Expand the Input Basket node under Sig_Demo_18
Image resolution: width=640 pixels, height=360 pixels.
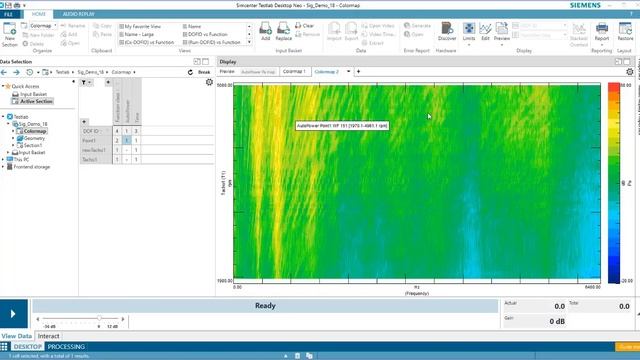8,152
